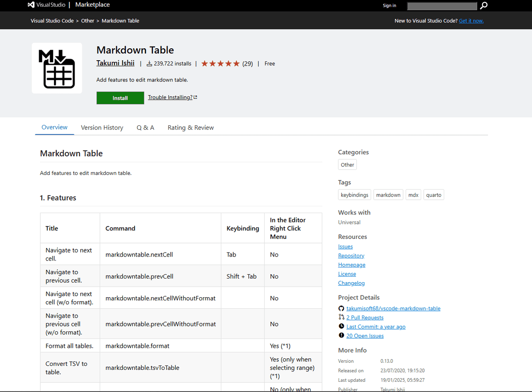Click the Convert TSV to table. cell

[70, 368]
